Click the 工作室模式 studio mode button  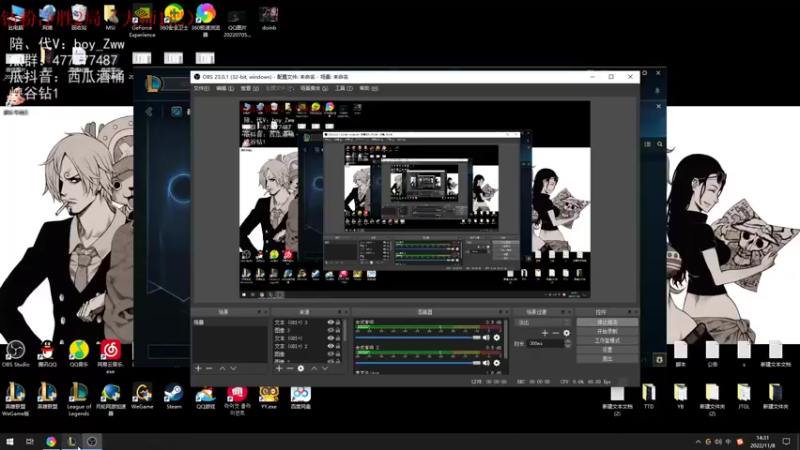(607, 340)
